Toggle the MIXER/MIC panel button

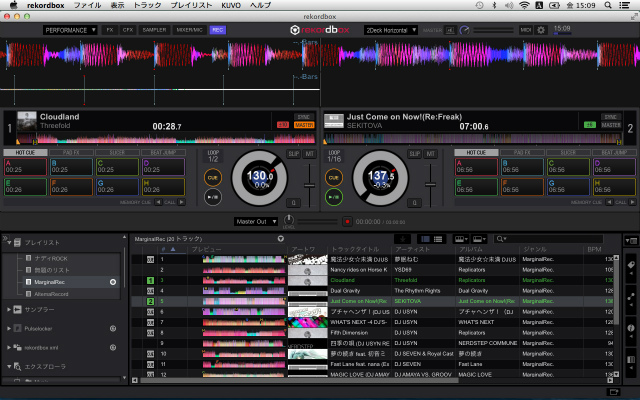[x=189, y=30]
